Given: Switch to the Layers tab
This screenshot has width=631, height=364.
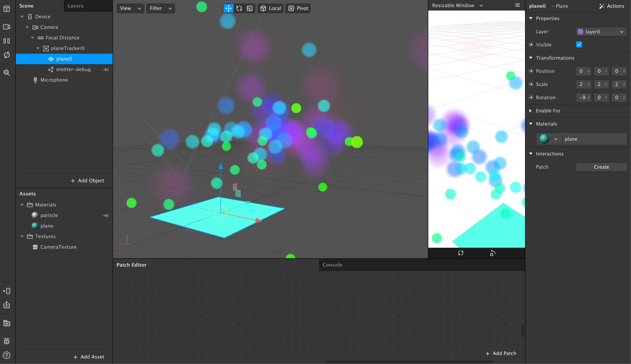Looking at the screenshot, I should [75, 6].
